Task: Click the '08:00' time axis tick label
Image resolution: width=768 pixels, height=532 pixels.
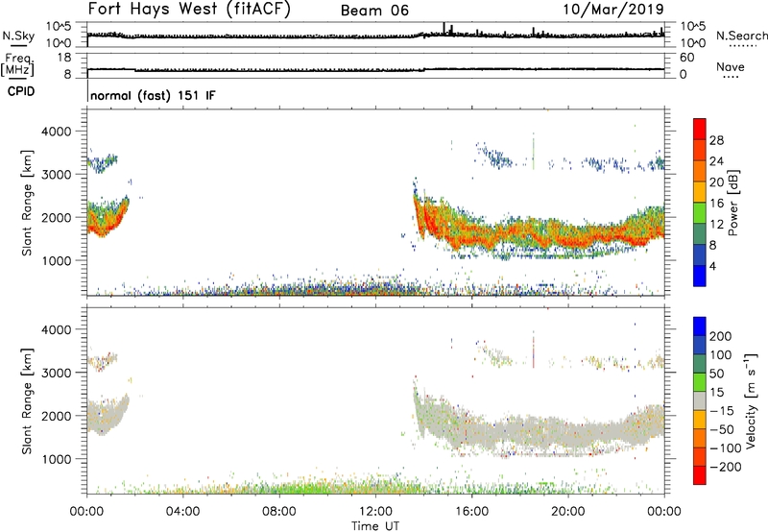Action: click(x=279, y=512)
